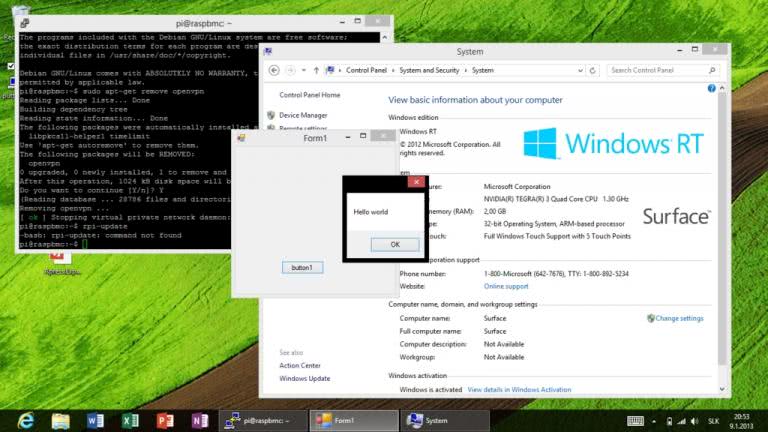Open Action Center link
The image size is (768, 432).
[300, 365]
